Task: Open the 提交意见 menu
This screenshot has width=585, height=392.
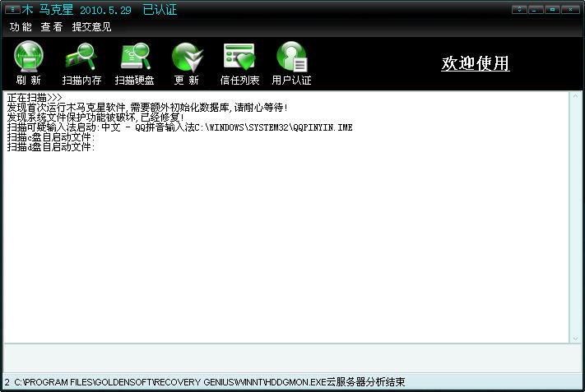Action: point(91,27)
